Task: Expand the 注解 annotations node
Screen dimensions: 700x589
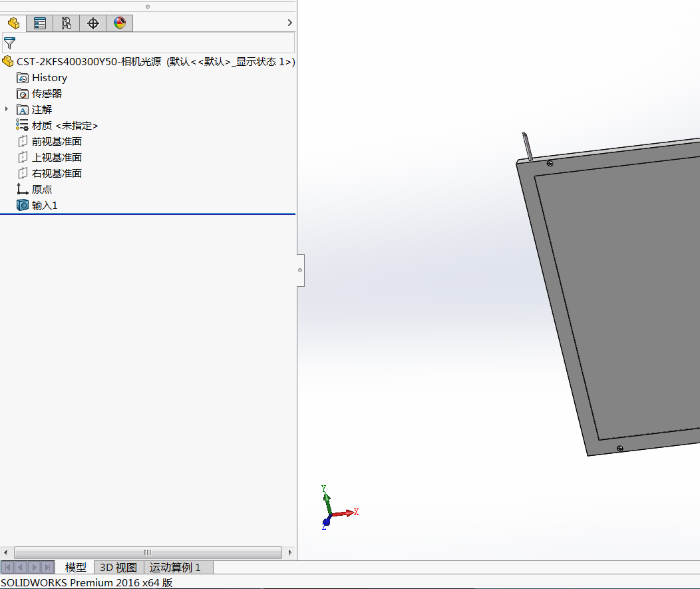Action: (x=7, y=109)
